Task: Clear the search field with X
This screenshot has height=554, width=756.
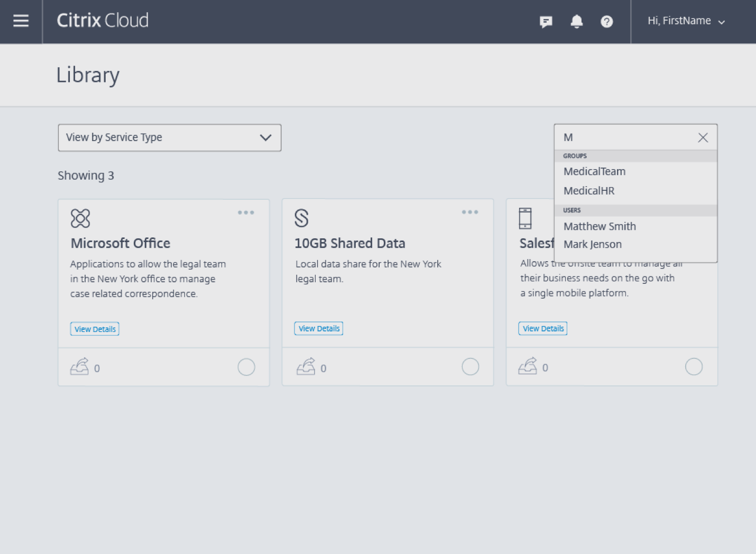Action: [703, 138]
